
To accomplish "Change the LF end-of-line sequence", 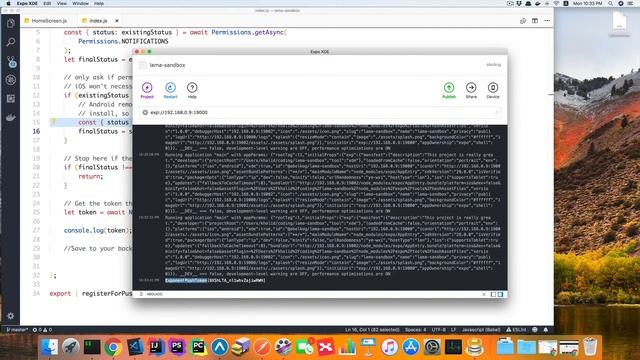I will pos(453,329).
